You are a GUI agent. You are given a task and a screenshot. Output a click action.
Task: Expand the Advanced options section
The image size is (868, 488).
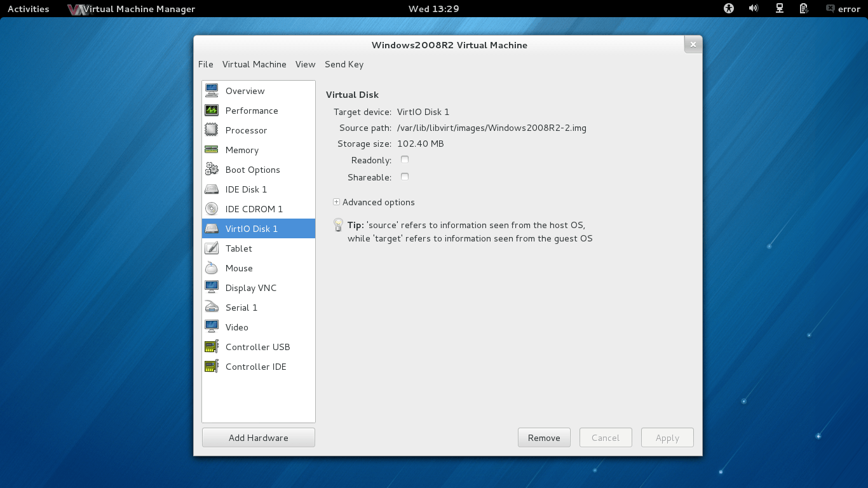pyautogui.click(x=337, y=202)
